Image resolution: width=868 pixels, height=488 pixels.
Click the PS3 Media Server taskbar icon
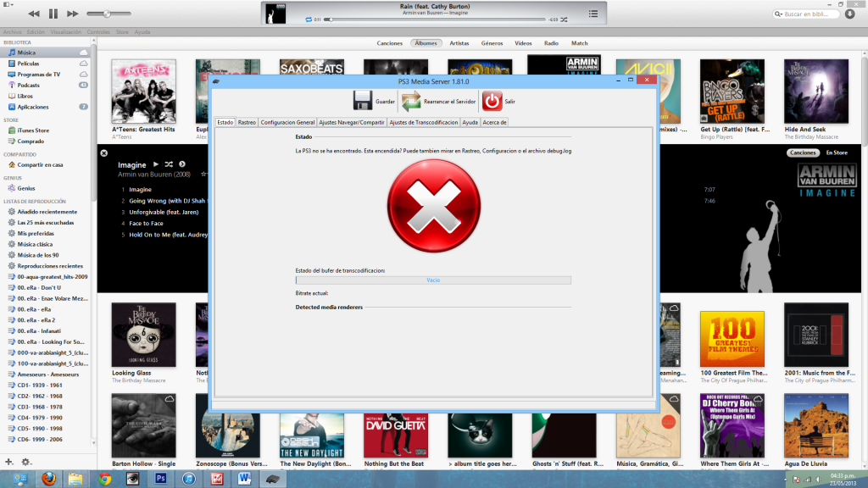[272, 479]
